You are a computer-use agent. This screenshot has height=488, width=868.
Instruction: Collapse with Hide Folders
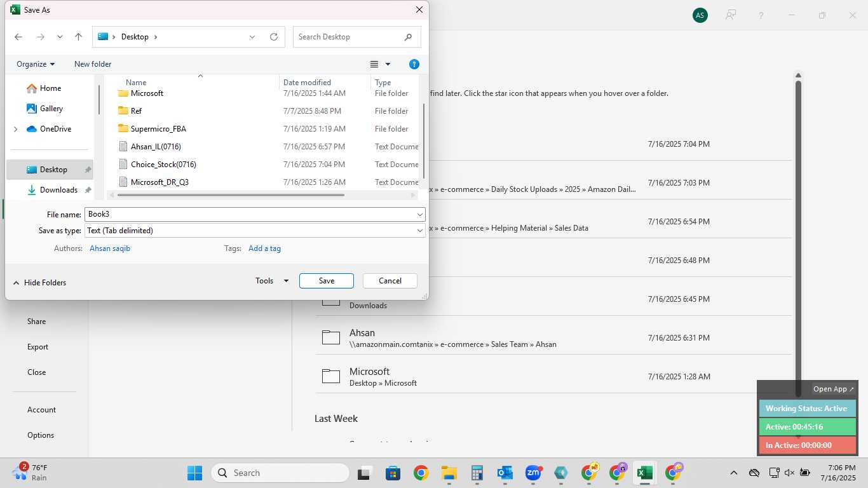tap(39, 283)
